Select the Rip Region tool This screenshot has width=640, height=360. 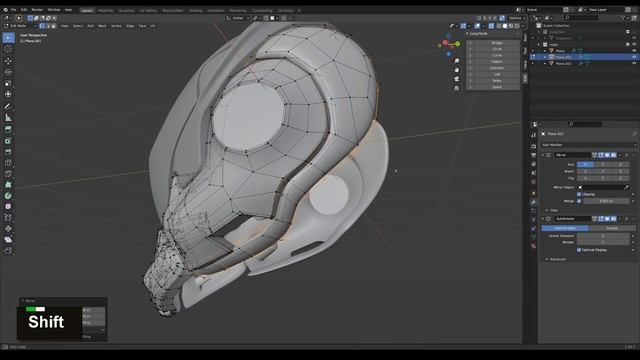click(8, 251)
